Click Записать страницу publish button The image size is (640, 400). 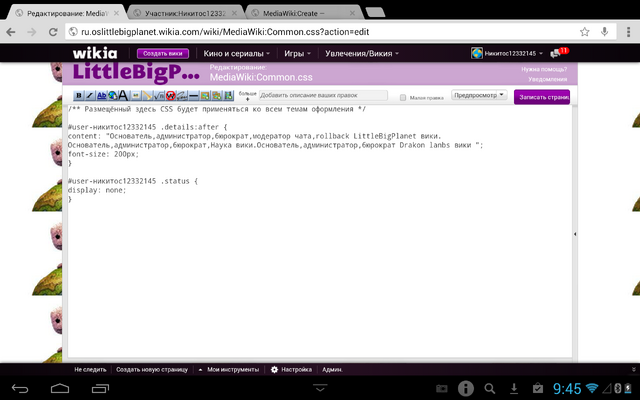coord(542,97)
